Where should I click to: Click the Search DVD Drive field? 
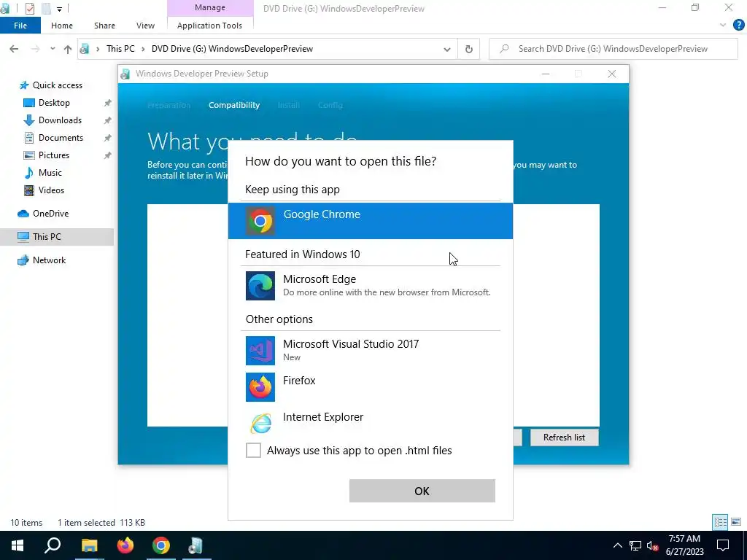[x=613, y=49]
